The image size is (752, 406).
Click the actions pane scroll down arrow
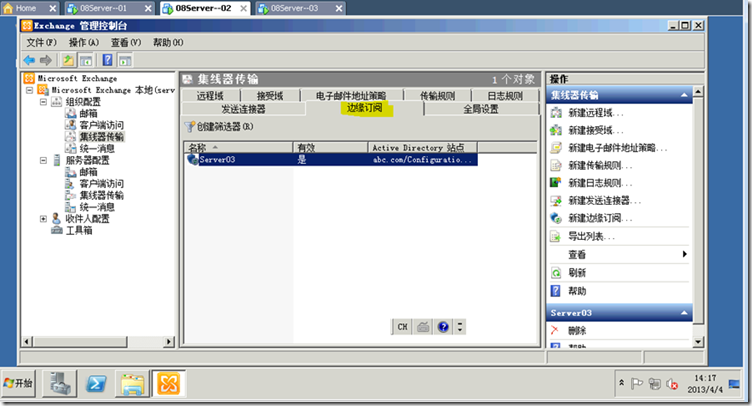pyautogui.click(x=698, y=342)
